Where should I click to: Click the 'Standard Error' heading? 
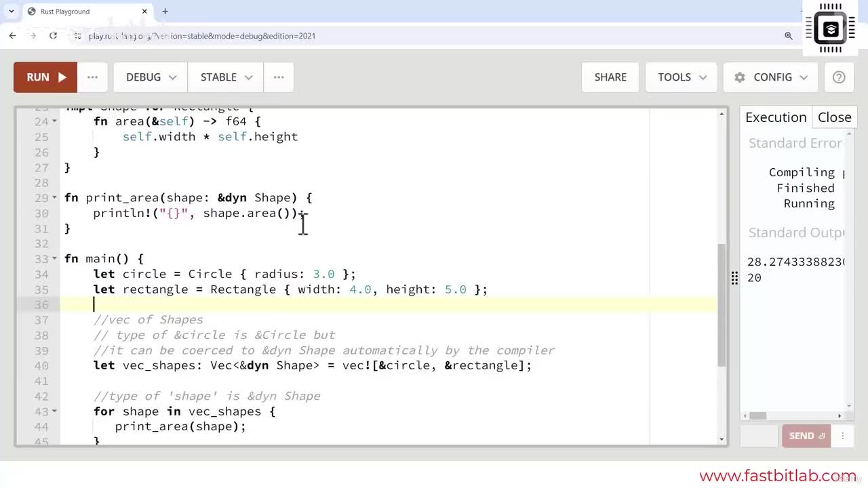[x=795, y=143]
